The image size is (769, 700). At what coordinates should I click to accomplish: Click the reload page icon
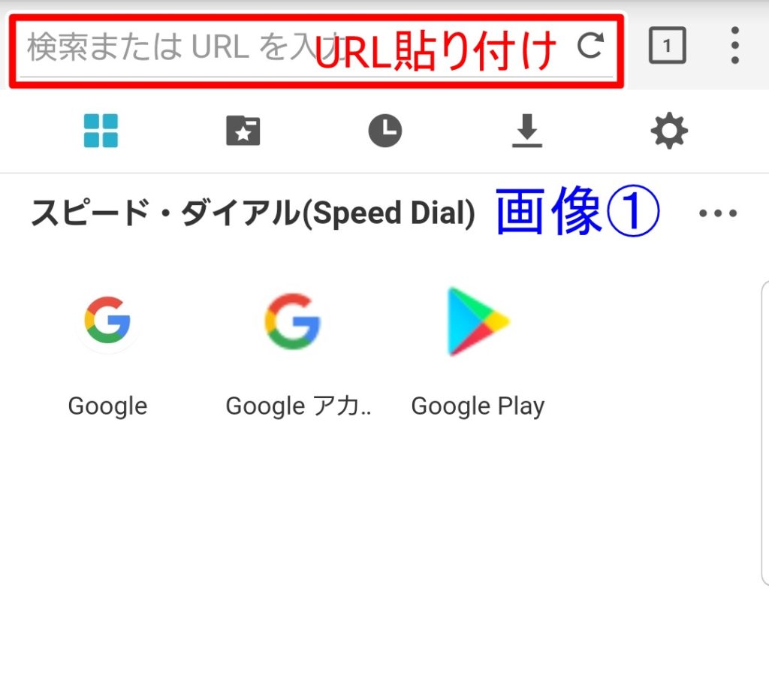[590, 46]
